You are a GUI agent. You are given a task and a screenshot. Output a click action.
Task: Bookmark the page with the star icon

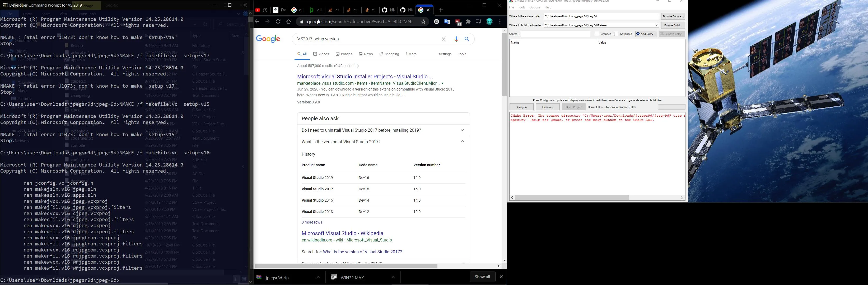(x=423, y=22)
